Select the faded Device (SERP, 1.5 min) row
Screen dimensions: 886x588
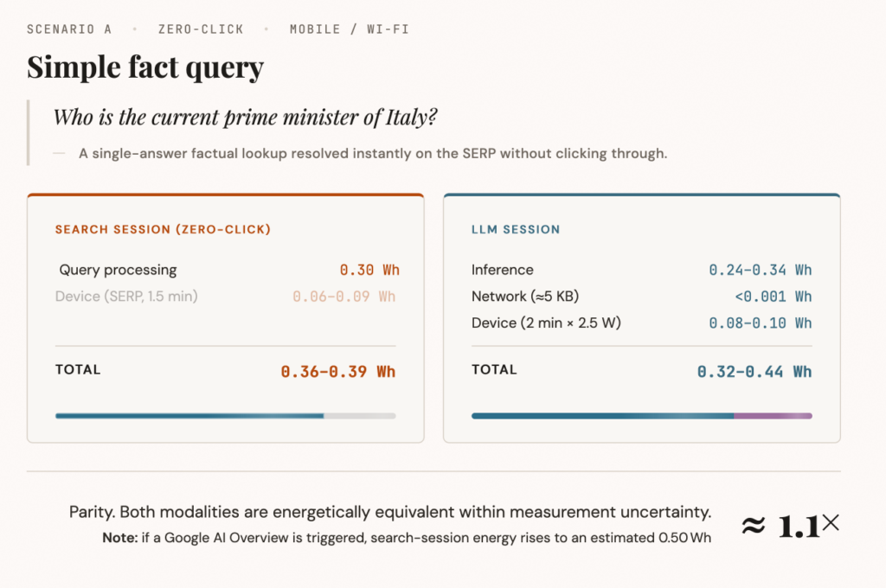pos(126,297)
